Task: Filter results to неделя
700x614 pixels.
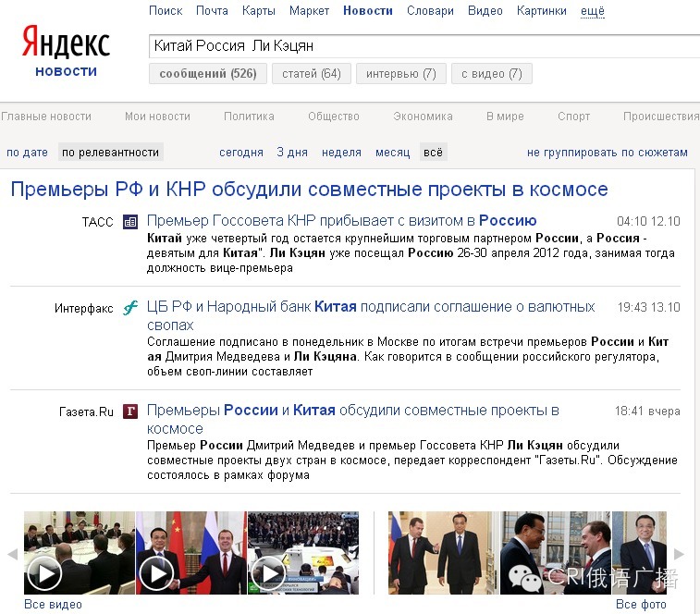Action: coord(341,153)
